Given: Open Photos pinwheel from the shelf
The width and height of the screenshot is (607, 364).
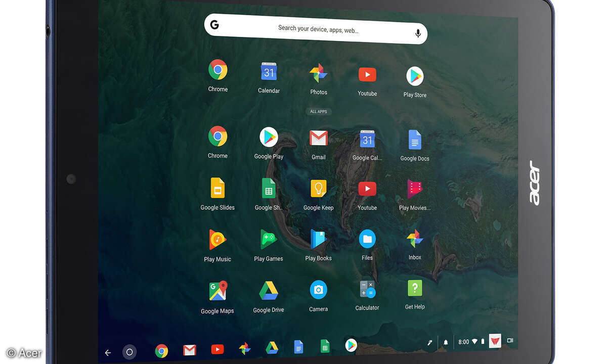Looking at the screenshot, I should tap(244, 348).
